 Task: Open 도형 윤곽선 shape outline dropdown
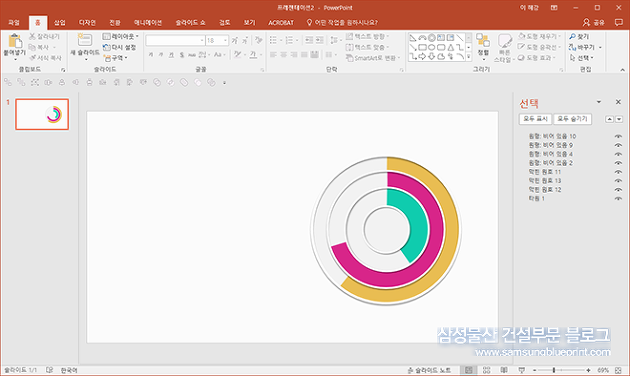coord(538,47)
